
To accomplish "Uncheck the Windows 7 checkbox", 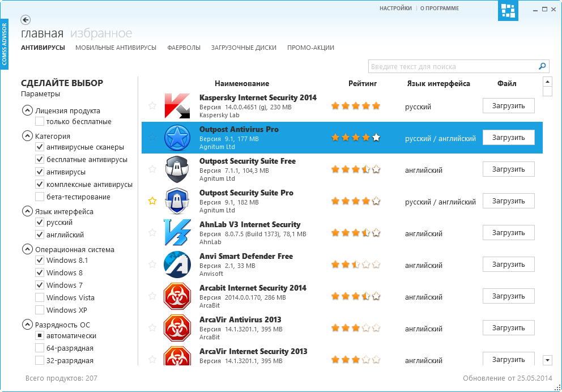I will coord(40,285).
